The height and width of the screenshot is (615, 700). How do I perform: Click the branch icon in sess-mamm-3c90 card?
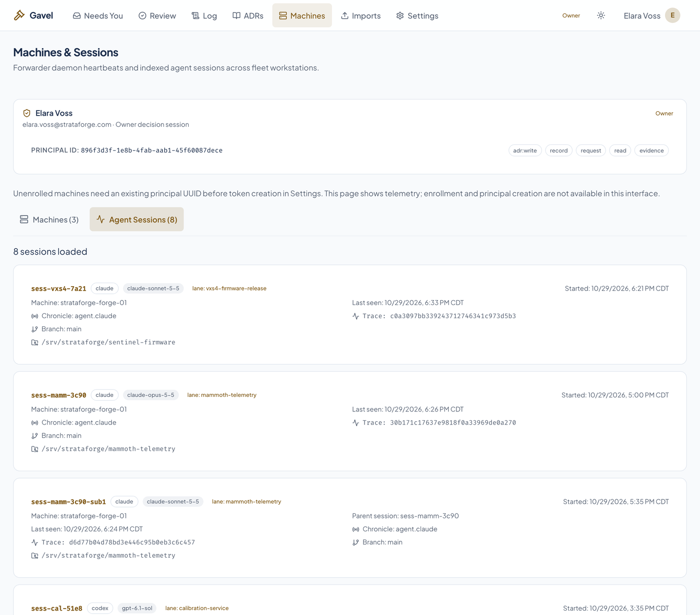(35, 436)
